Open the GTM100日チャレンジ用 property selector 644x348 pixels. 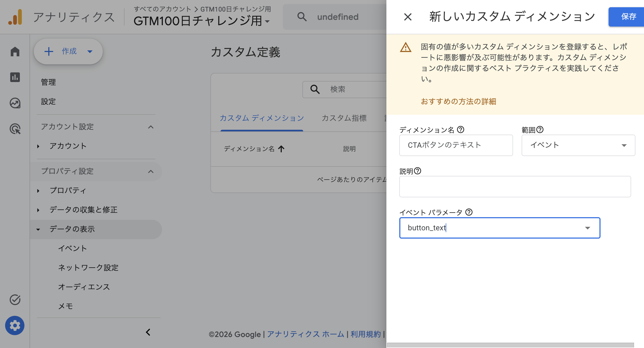pos(202,21)
